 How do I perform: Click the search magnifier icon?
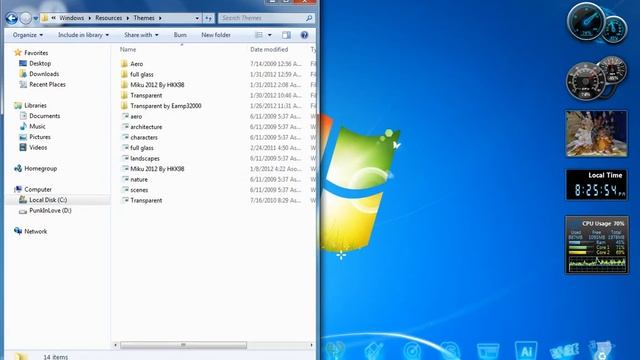[309, 18]
